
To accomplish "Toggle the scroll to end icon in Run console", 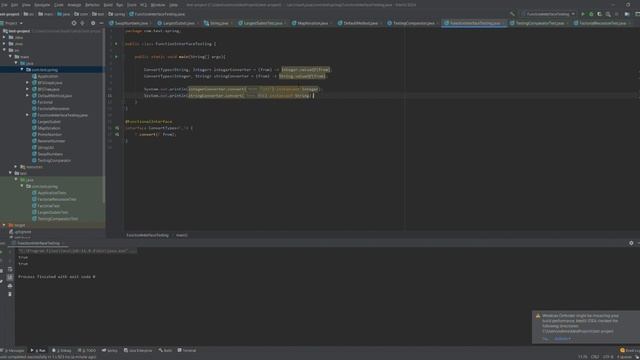I will click(x=10, y=278).
